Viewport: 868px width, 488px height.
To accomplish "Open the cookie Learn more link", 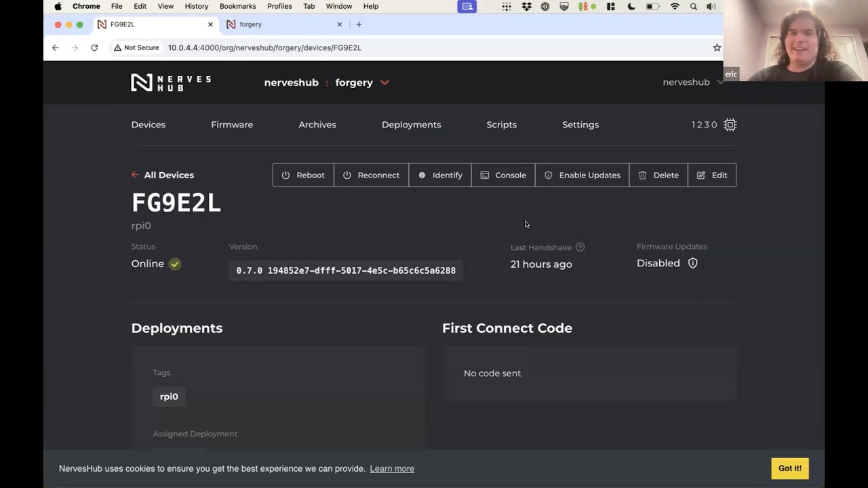I will coord(392,468).
